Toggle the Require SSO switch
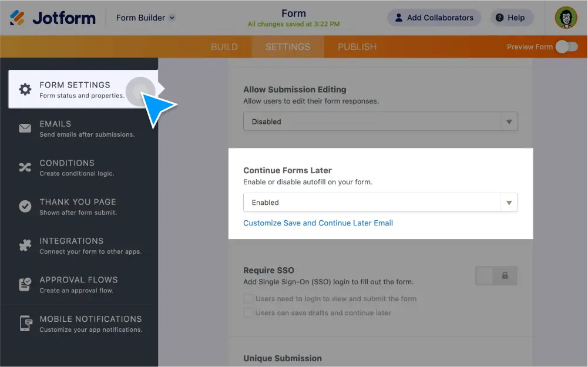Image resolution: width=588 pixels, height=367 pixels. tap(496, 275)
